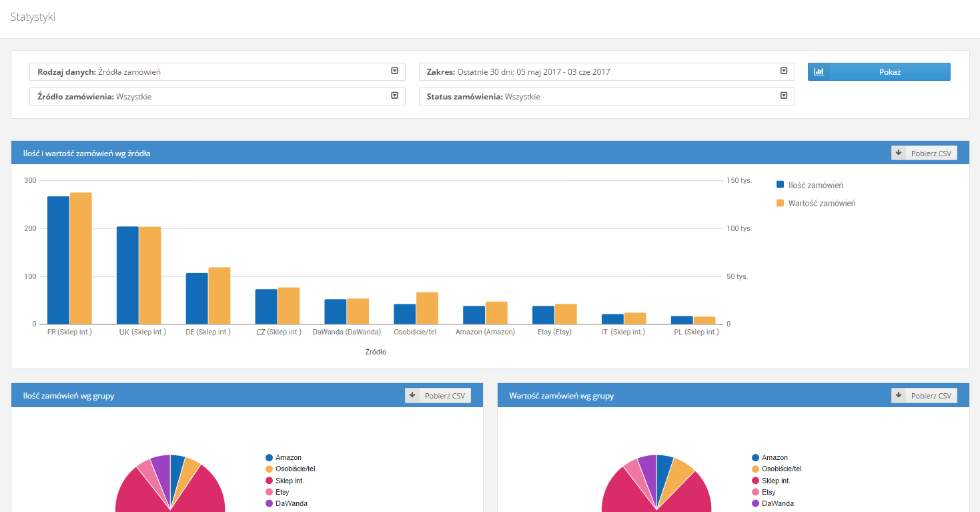This screenshot has width=980, height=512.
Task: Click the bar chart icon on Pokaż button
Action: click(x=819, y=71)
